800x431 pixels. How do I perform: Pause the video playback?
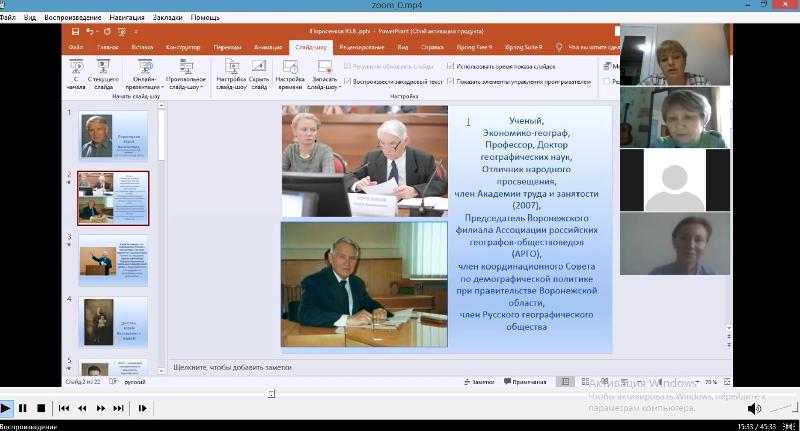click(23, 408)
